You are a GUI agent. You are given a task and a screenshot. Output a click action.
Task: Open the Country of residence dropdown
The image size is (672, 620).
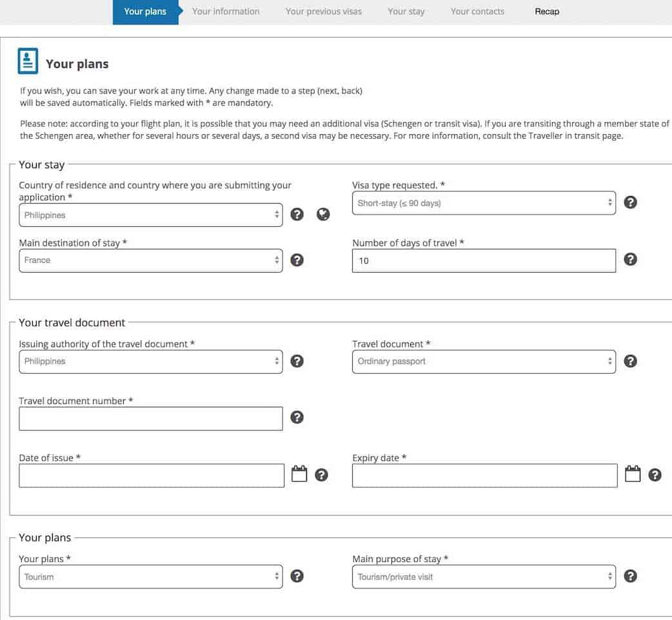[150, 215]
